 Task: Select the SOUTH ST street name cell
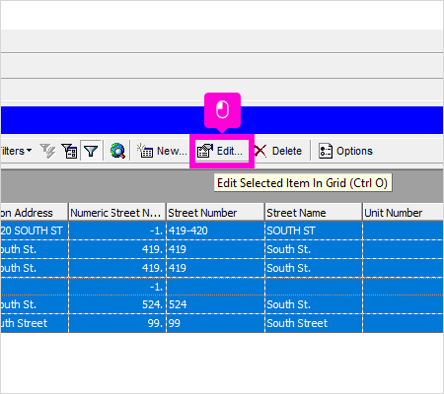coord(313,230)
